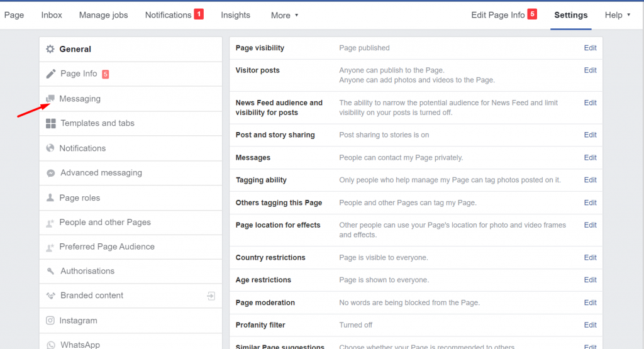Open Page roles settings

(x=131, y=198)
